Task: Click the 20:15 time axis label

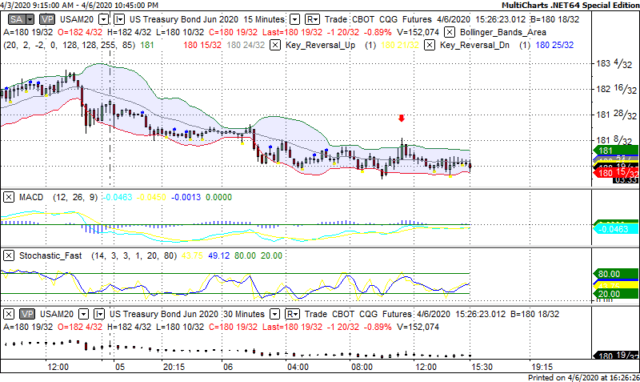Action: coord(173,366)
